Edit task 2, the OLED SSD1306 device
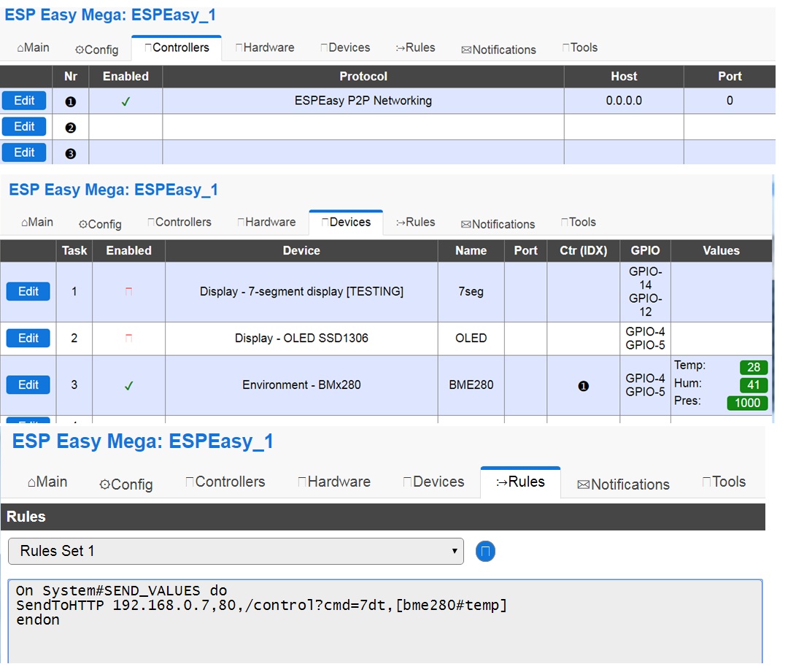This screenshot has width=796, height=672. (x=28, y=338)
